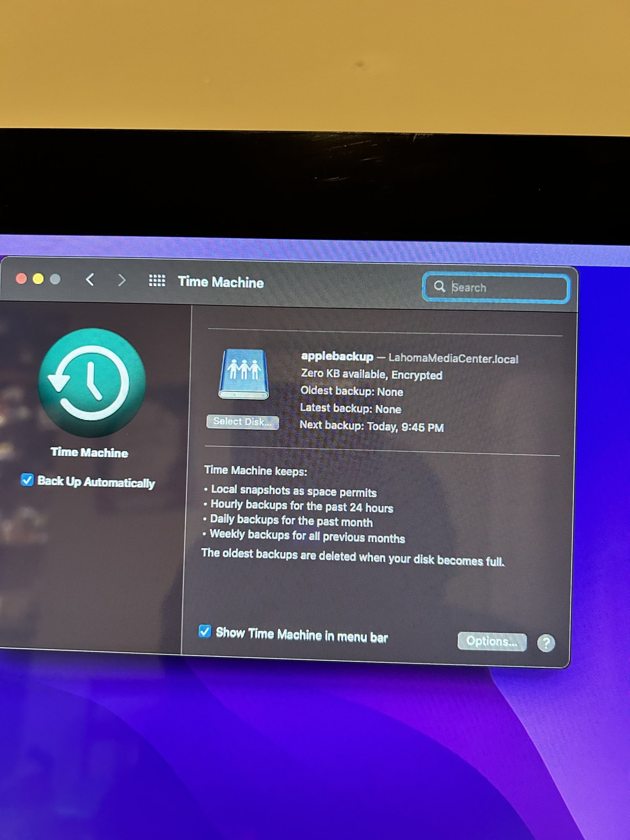Click into the Search input field
The image size is (630, 840).
pos(496,288)
